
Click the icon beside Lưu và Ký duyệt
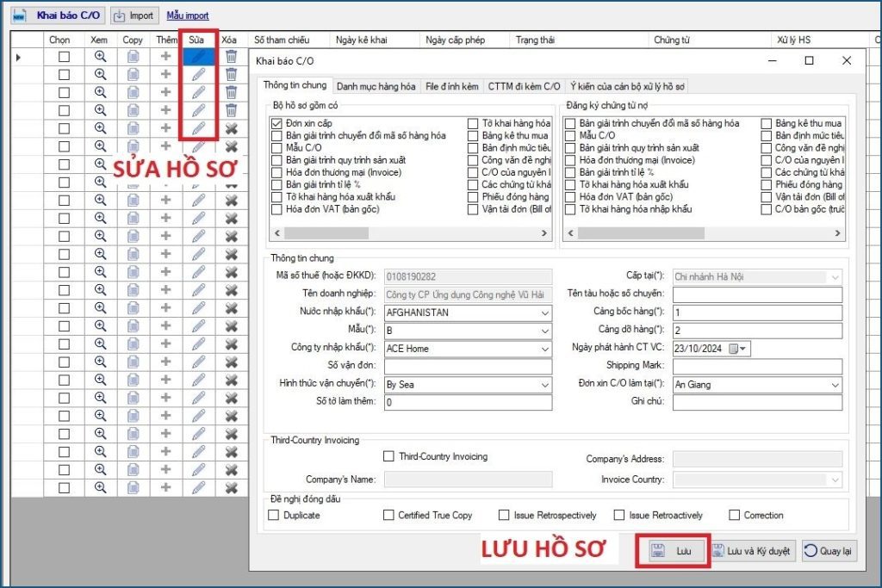[x=717, y=551]
